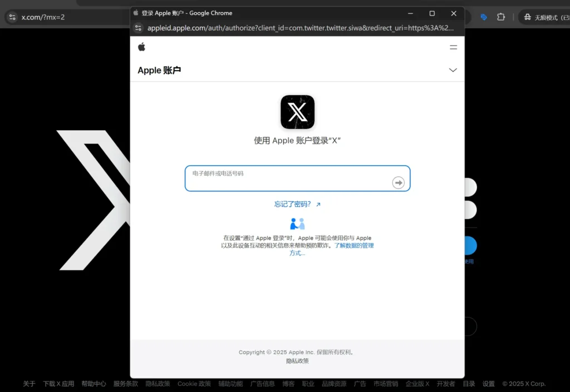Open 目录 in the X footer
The image size is (570, 392).
(x=469, y=384)
